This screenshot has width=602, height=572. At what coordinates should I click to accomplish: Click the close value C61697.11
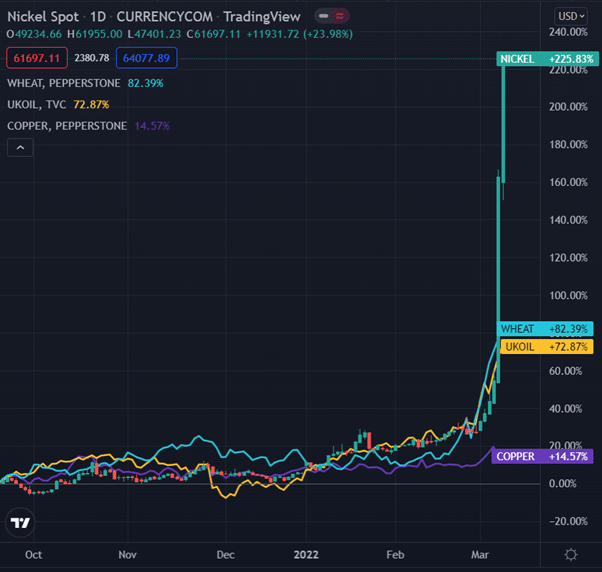point(213,35)
